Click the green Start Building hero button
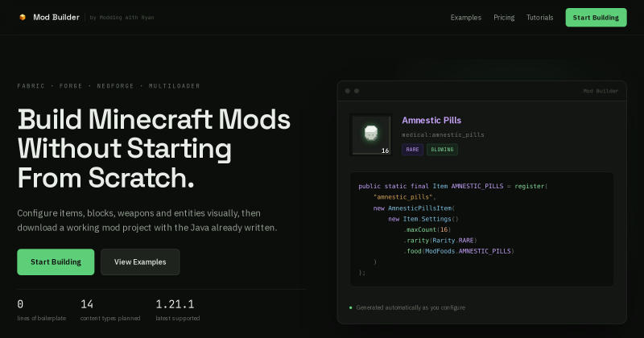The width and height of the screenshot is (644, 338). click(56, 262)
